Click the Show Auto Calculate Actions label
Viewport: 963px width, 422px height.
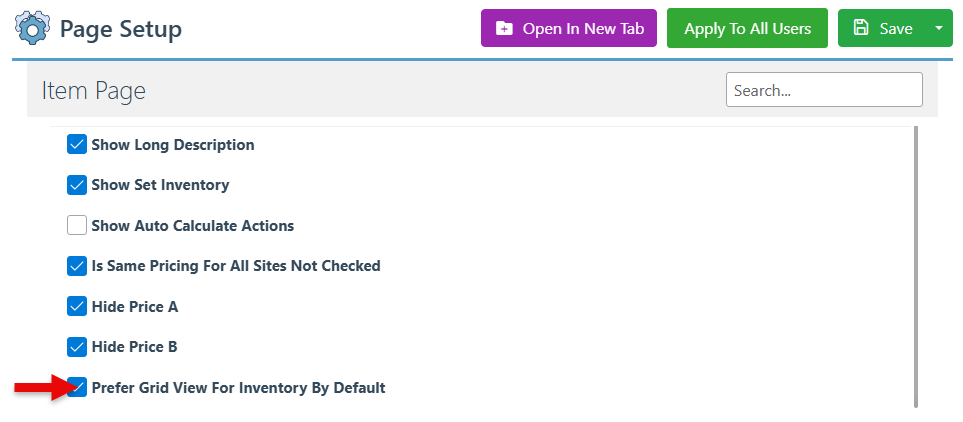pyautogui.click(x=192, y=226)
